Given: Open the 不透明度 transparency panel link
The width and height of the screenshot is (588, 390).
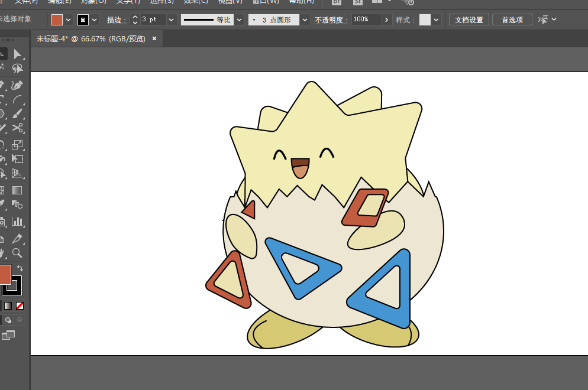Looking at the screenshot, I should tap(331, 20).
